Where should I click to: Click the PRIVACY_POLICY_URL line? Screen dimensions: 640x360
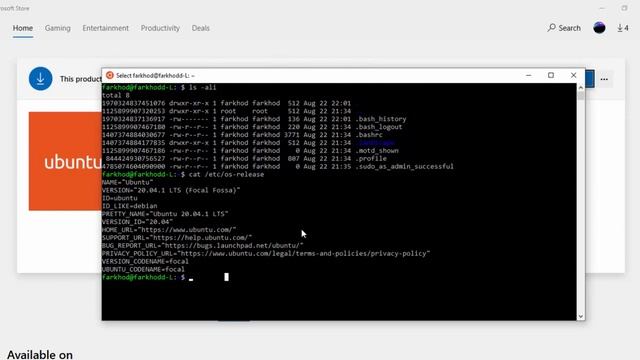[266, 253]
